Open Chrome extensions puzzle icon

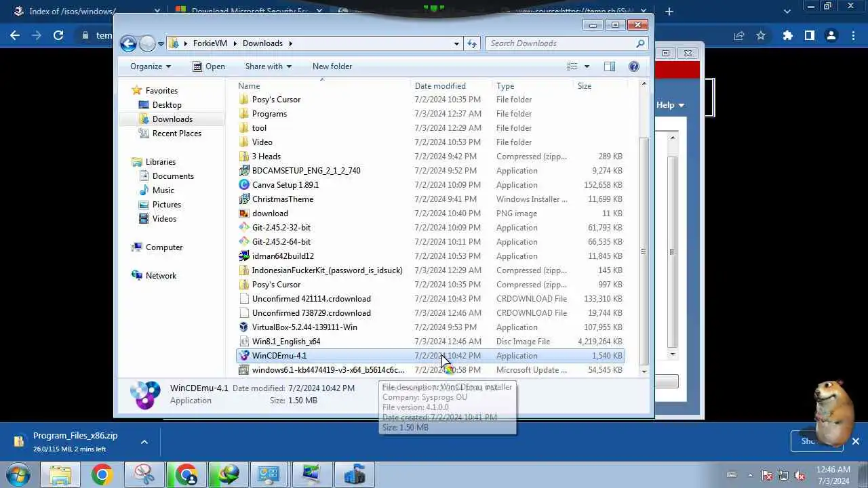tap(788, 35)
